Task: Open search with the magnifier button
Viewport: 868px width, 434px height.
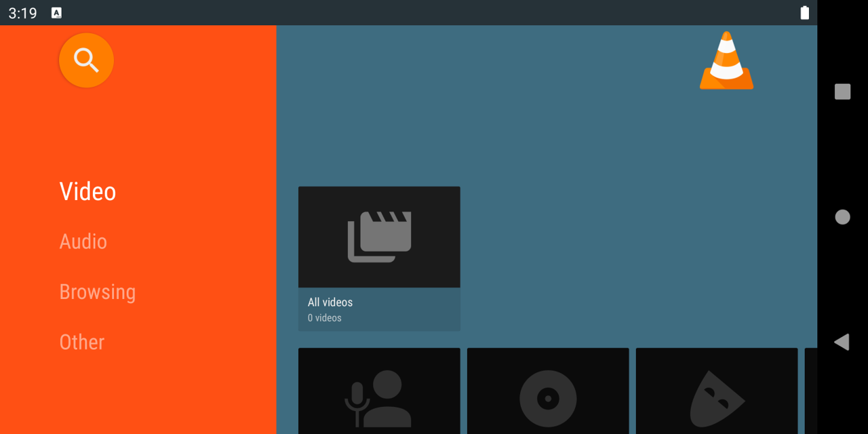Action: point(86,60)
